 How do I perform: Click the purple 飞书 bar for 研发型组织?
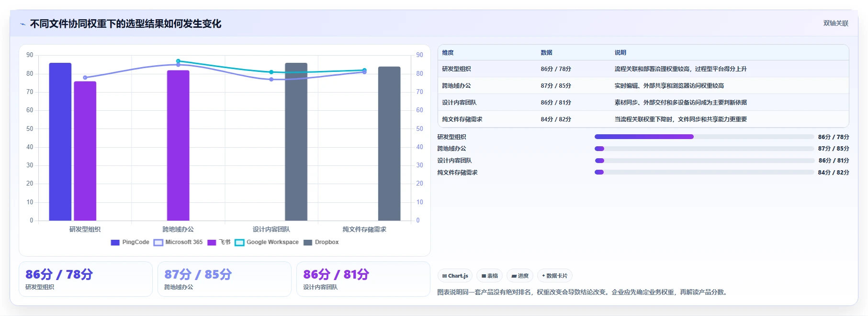coord(85,151)
